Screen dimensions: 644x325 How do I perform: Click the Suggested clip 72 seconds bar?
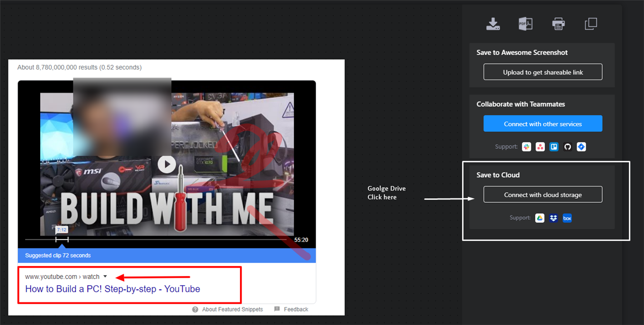click(x=167, y=256)
